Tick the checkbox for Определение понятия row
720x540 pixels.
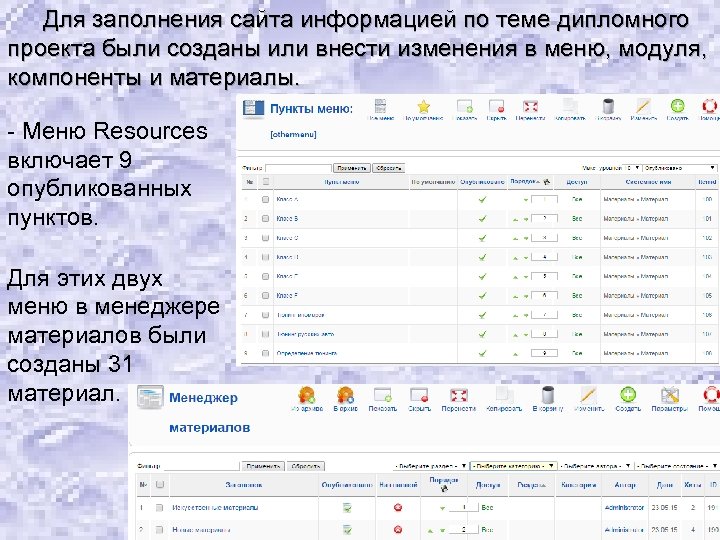click(265, 353)
